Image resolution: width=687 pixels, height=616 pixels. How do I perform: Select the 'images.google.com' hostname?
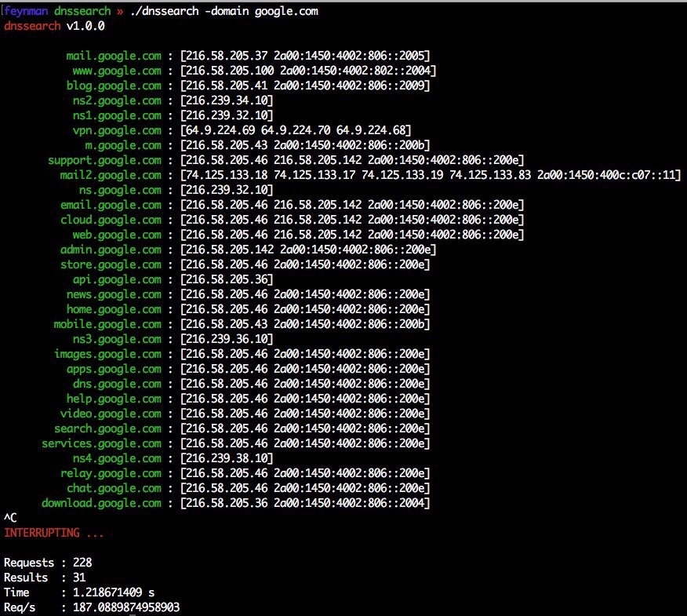pyautogui.click(x=107, y=354)
